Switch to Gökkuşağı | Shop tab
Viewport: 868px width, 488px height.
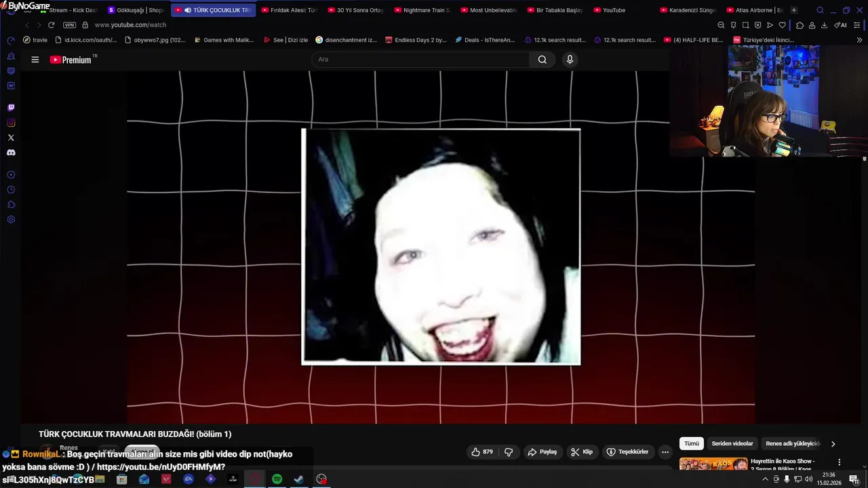coord(137,10)
